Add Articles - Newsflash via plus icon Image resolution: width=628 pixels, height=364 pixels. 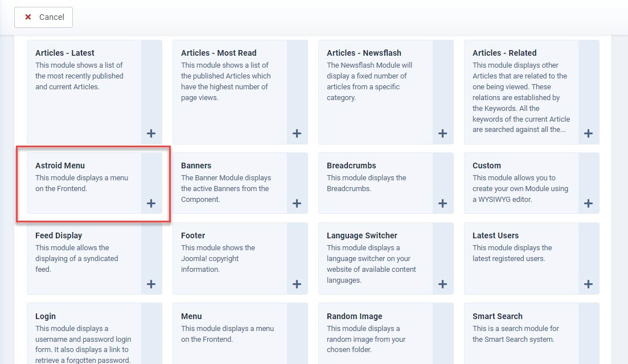click(x=442, y=134)
